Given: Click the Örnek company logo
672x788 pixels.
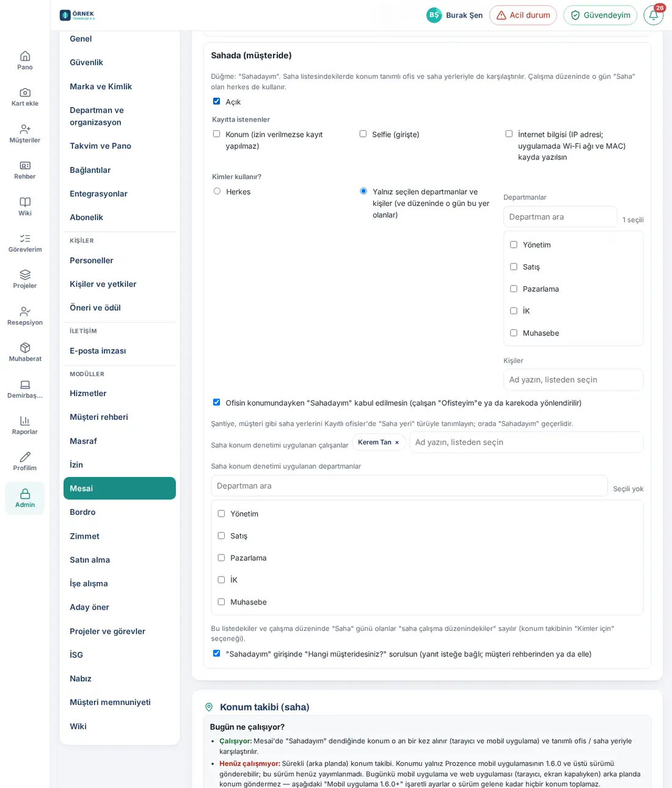Looking at the screenshot, I should coord(78,15).
